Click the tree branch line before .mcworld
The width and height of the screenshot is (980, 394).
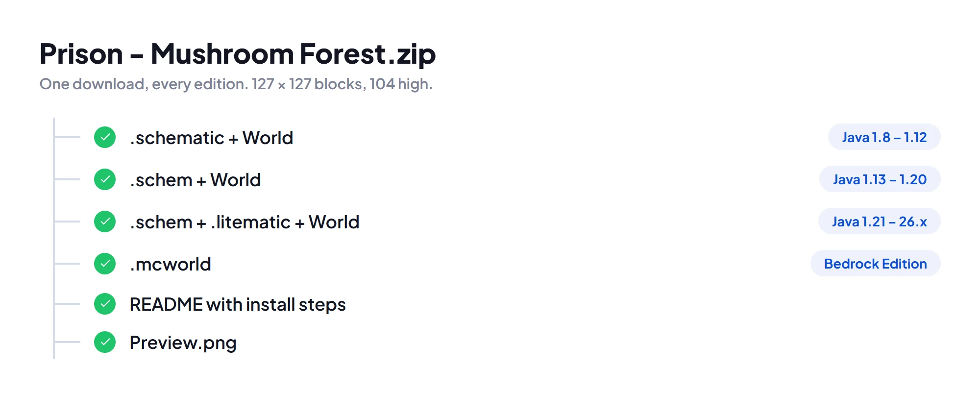click(67, 264)
